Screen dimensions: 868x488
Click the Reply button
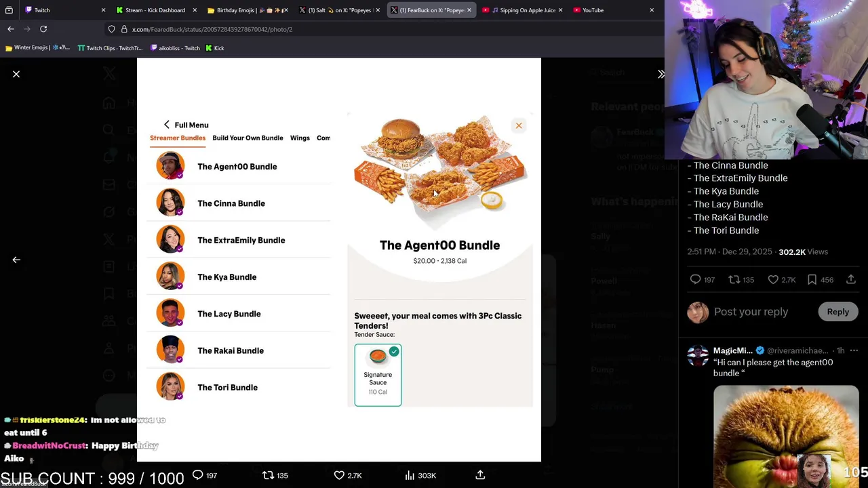[837, 312]
